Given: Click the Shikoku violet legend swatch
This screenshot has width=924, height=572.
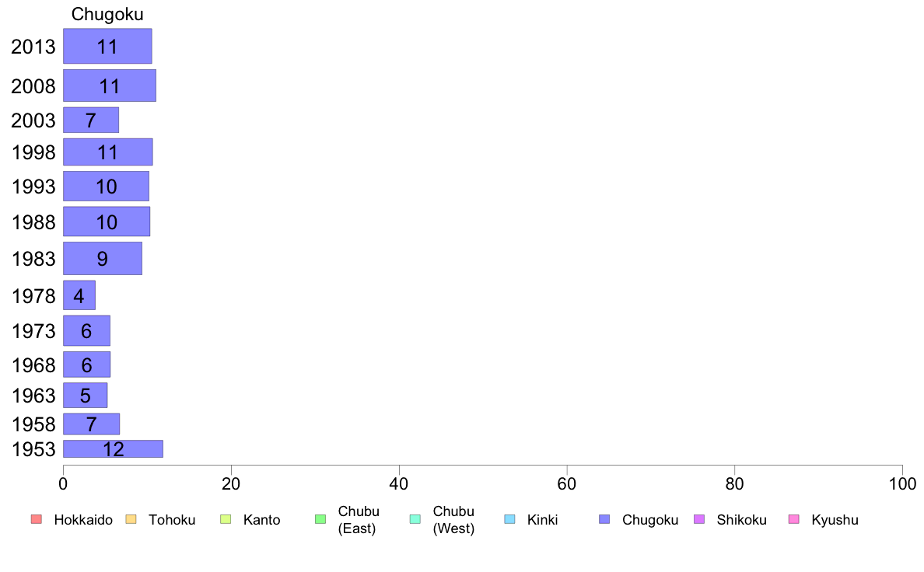Looking at the screenshot, I should coord(699,519).
